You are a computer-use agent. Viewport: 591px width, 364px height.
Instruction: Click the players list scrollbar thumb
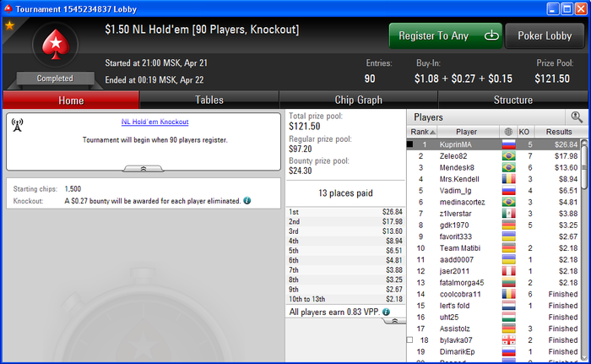[x=584, y=167]
